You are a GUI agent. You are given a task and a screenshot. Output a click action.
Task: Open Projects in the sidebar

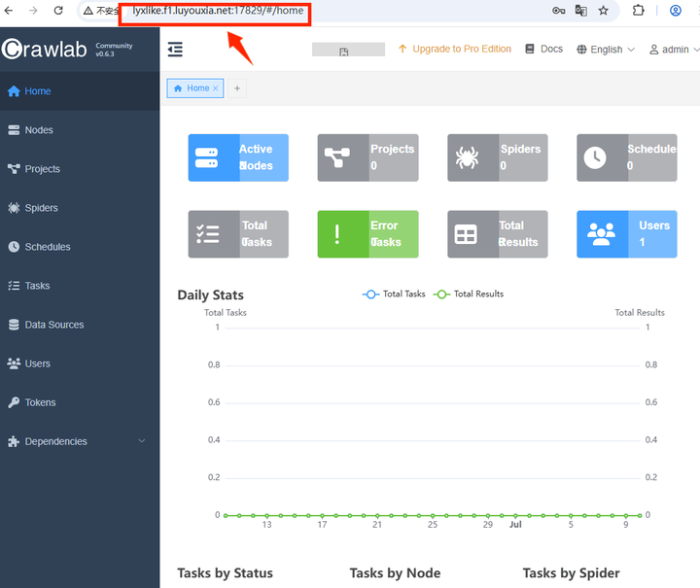coord(80,169)
